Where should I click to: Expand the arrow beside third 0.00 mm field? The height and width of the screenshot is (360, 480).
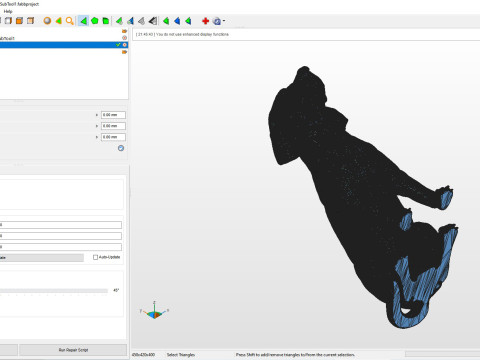pos(97,137)
